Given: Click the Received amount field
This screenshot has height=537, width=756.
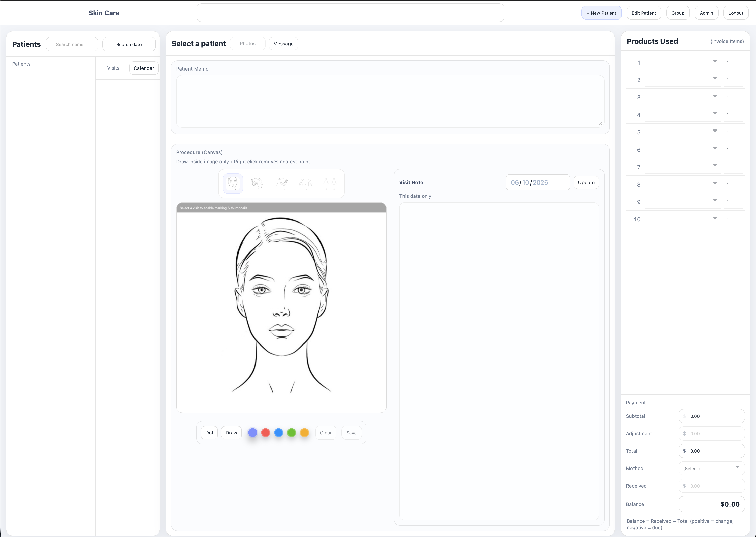Looking at the screenshot, I should tap(712, 486).
